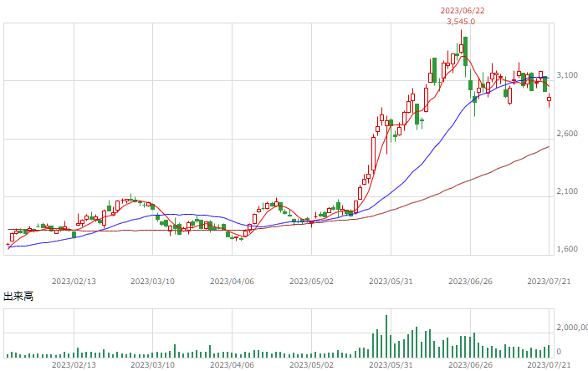This screenshot has width=588, height=371.
Task: Click the 2,600 price axis label
Action: point(567,134)
